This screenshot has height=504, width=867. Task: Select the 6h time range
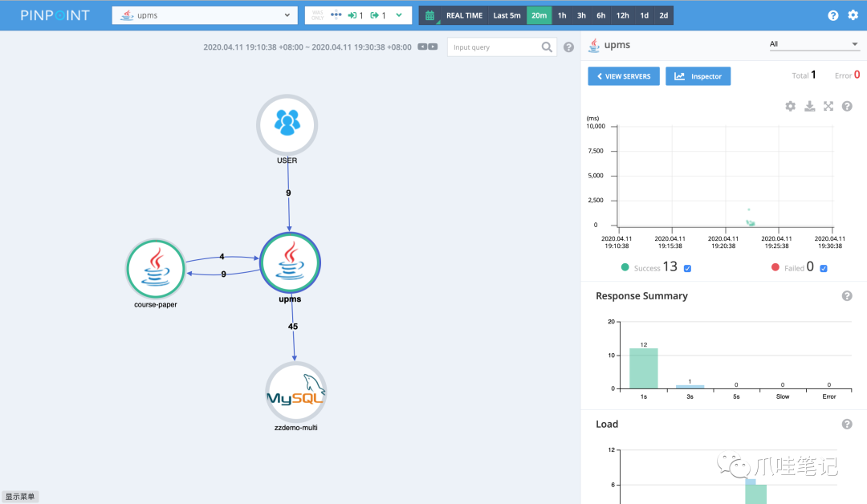(600, 15)
